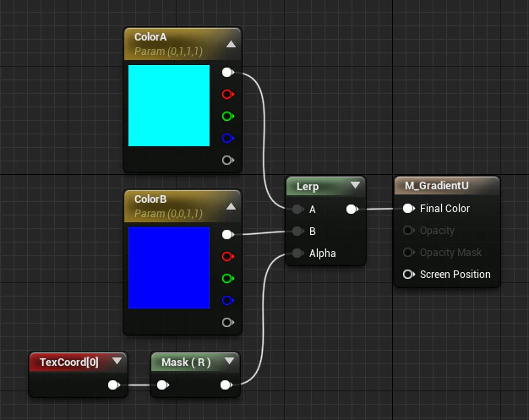Select the ColorB node title

(150, 199)
